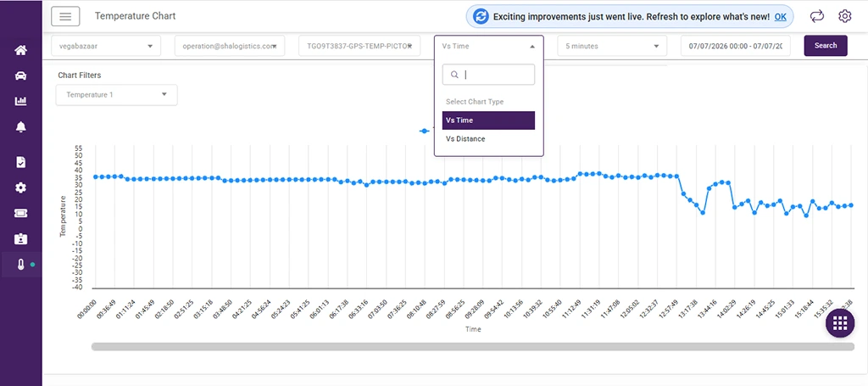Open the bar chart reports icon
Screen dimensions: 868x386
click(x=20, y=101)
